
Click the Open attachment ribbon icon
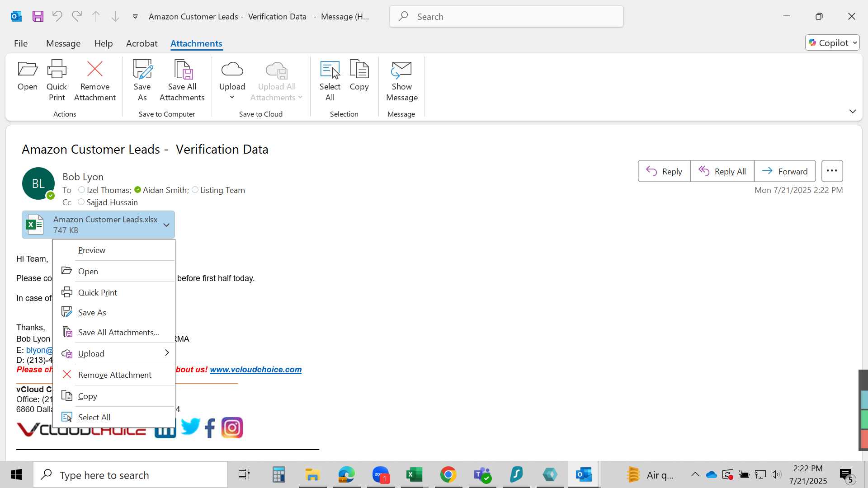point(28,75)
